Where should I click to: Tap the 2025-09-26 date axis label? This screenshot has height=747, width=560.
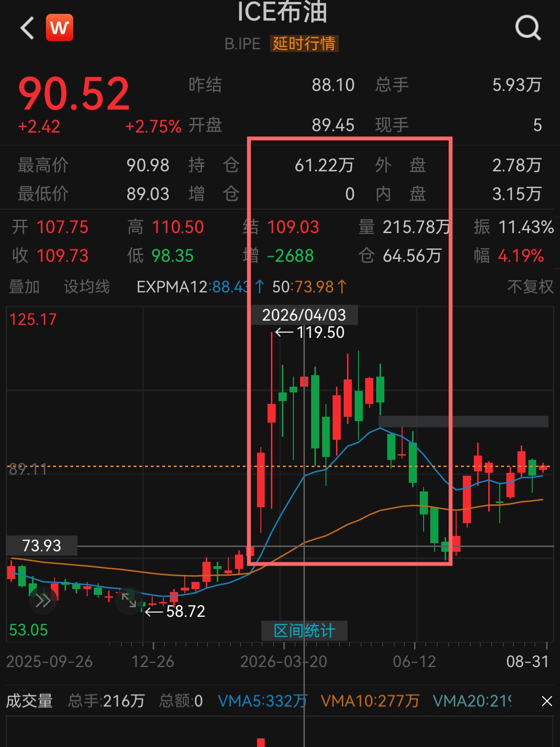pyautogui.click(x=49, y=661)
